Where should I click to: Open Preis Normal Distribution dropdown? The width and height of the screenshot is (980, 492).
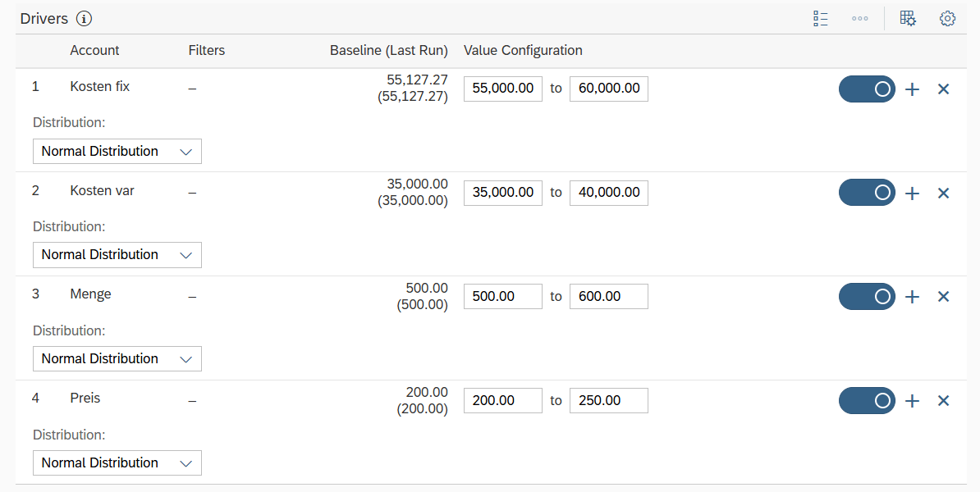coord(117,462)
